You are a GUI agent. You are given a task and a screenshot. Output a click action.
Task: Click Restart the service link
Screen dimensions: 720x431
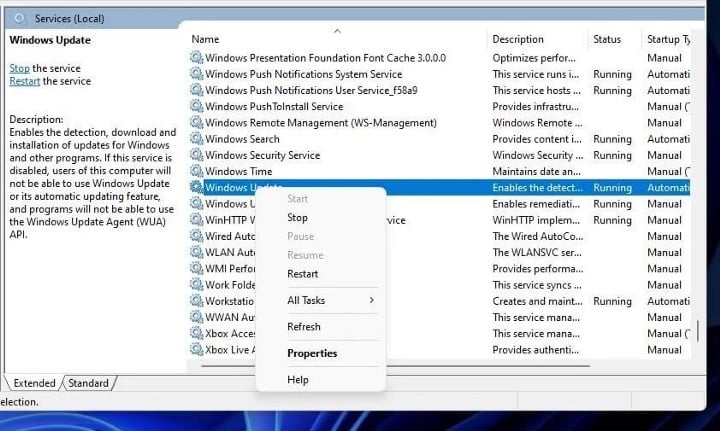pos(24,81)
